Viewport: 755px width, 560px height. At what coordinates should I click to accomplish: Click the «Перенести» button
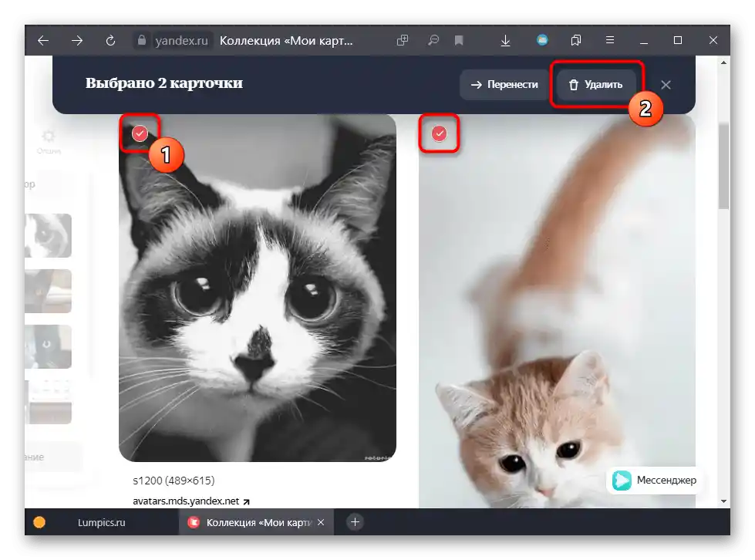point(504,85)
